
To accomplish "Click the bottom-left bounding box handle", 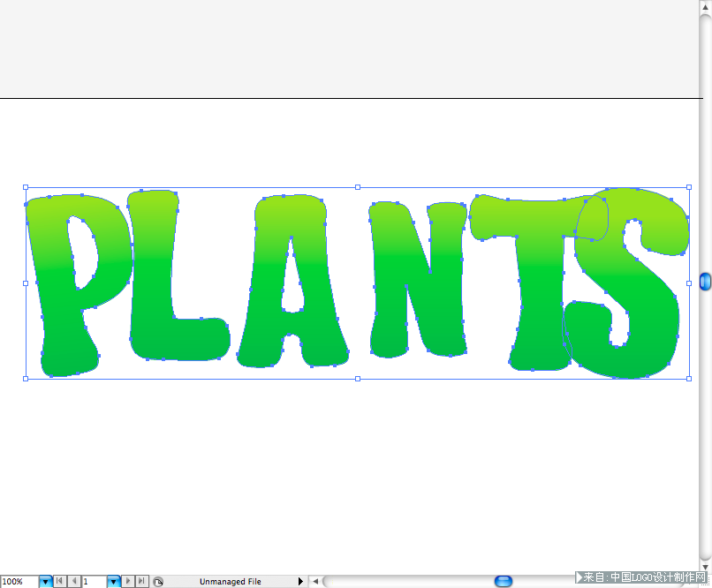I will click(x=26, y=379).
